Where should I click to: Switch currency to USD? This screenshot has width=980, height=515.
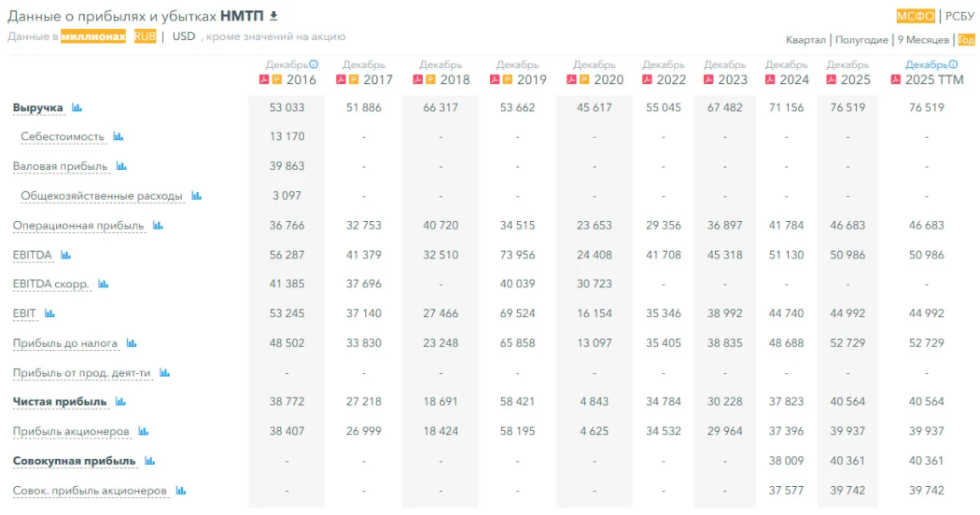tap(184, 36)
